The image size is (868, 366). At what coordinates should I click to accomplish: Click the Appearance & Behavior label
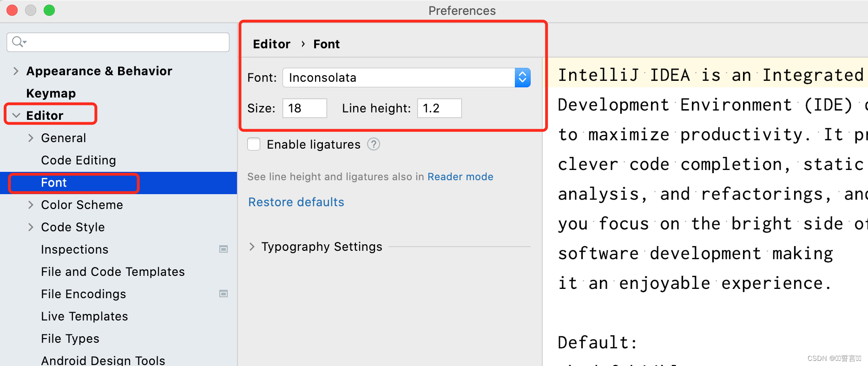tap(99, 71)
